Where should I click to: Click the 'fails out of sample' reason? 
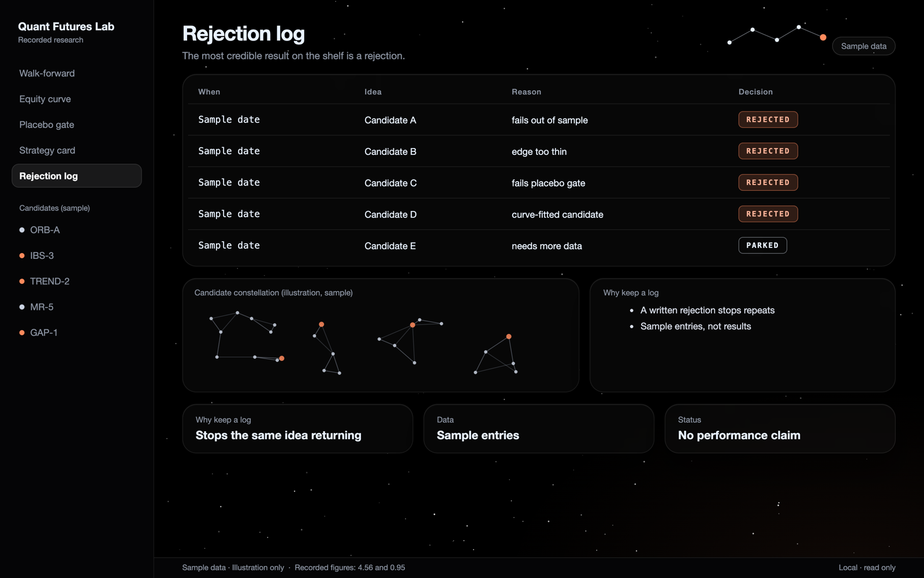(x=550, y=120)
